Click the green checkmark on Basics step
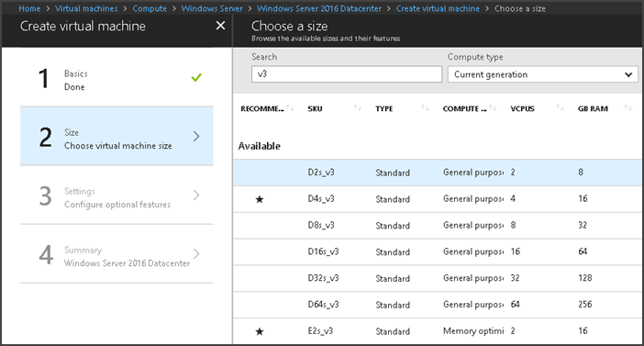Image resolution: width=644 pixels, height=346 pixels. 196,77
